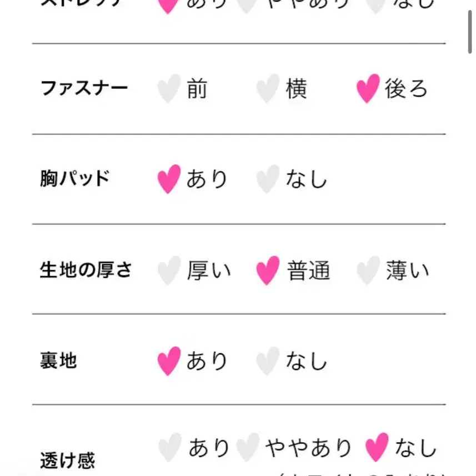Click the 裏地 row label
Image resolution: width=476 pixels, height=476 pixels.
(x=58, y=360)
